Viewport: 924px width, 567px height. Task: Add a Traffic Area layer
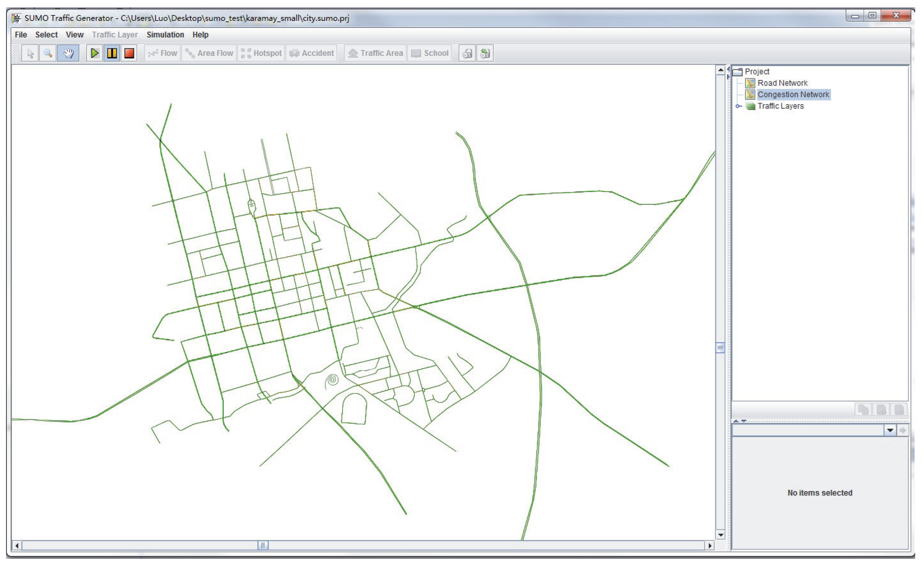point(375,53)
